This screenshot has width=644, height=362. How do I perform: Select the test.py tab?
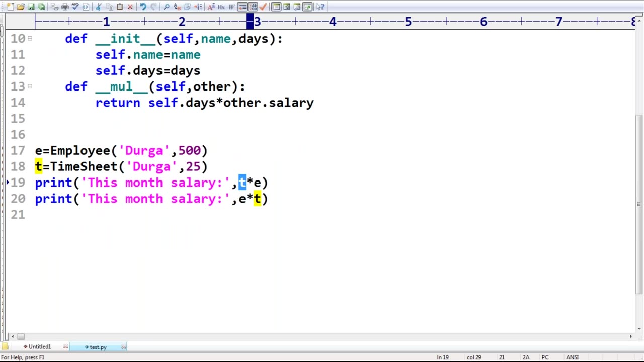pyautogui.click(x=98, y=347)
